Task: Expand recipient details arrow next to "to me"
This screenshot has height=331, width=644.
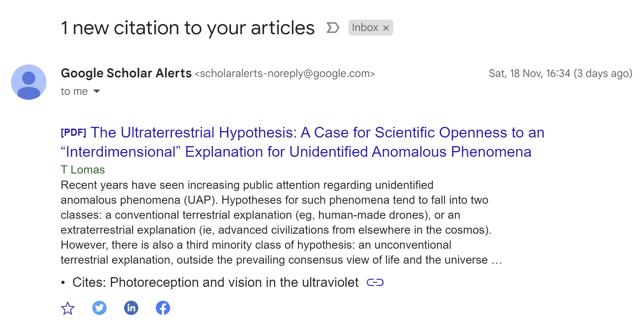Action: pos(97,92)
